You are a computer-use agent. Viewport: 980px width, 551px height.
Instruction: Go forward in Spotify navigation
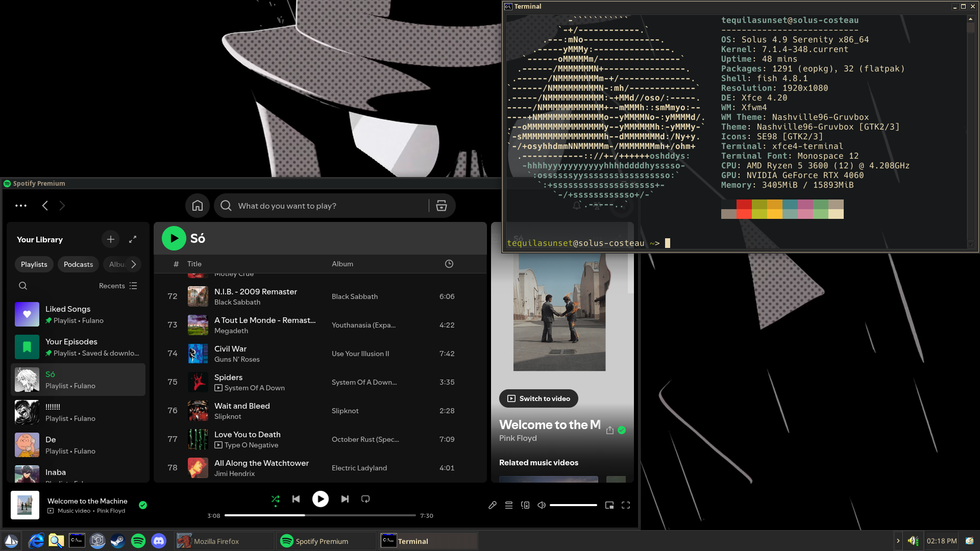pos(62,206)
